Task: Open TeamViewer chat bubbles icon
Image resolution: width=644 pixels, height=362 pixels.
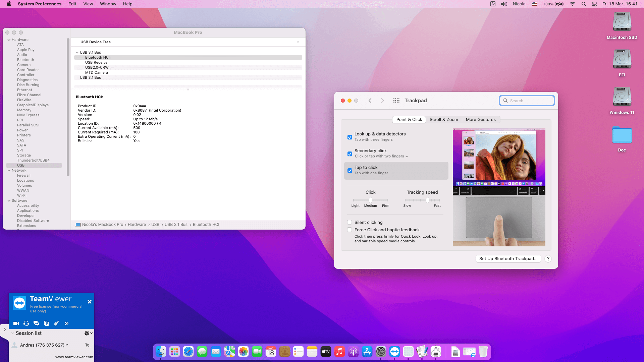Action: 36,323
